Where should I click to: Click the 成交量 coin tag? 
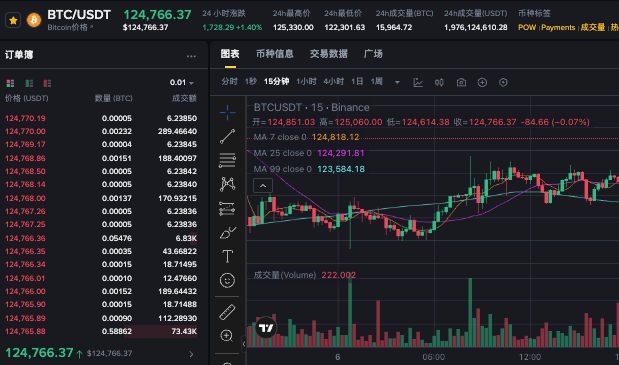pos(593,27)
